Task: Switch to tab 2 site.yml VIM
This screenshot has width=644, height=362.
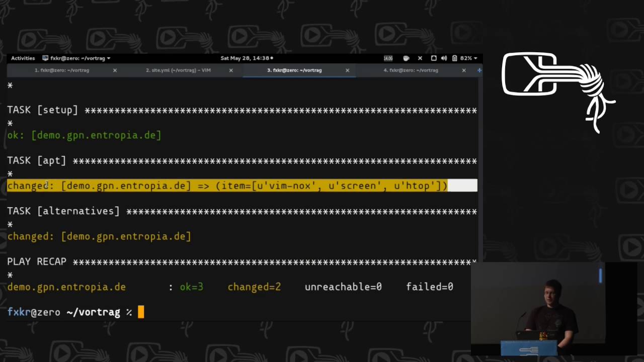Action: coord(178,70)
